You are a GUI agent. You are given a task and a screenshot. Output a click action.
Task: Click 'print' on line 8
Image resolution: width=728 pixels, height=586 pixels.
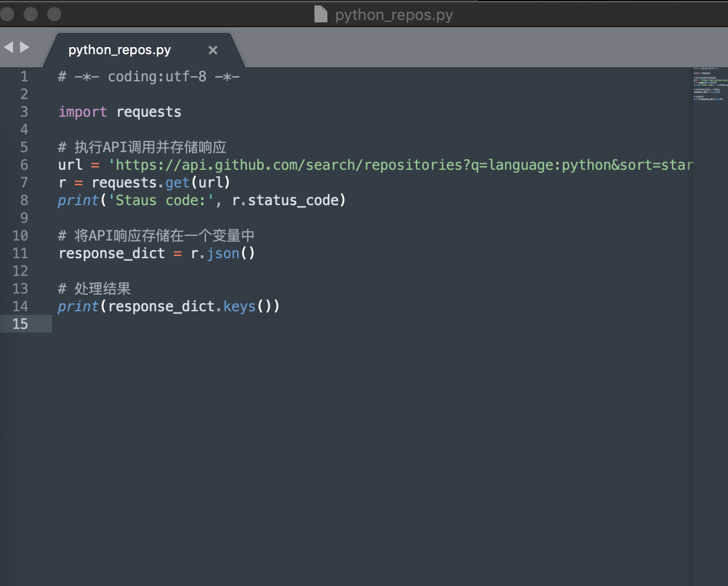click(x=78, y=200)
